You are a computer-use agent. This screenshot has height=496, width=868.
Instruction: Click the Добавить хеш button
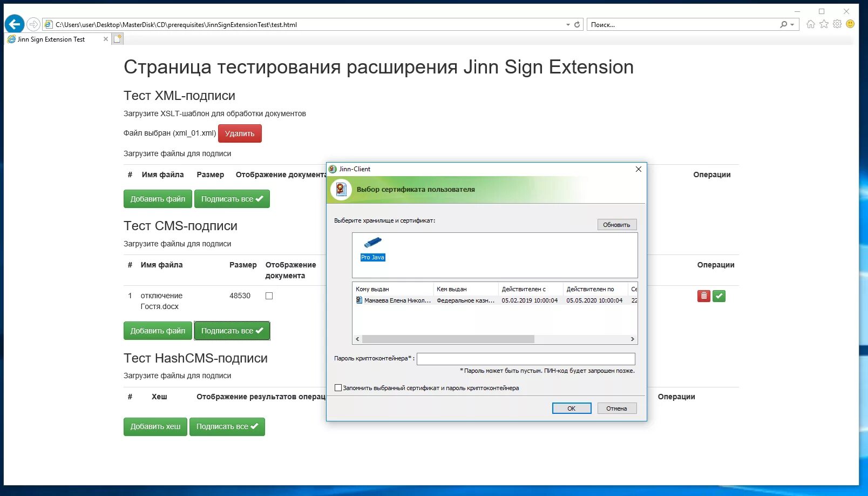pos(155,426)
